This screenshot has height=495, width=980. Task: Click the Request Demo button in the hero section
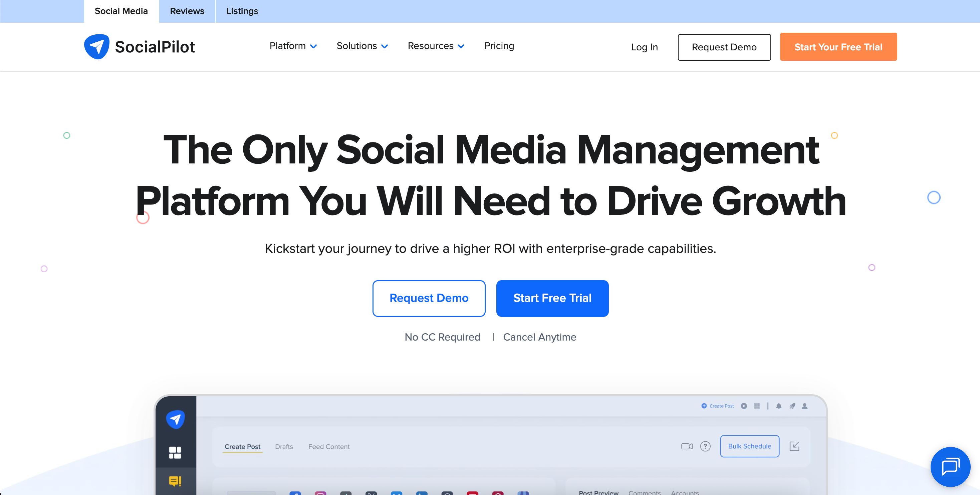pos(429,298)
